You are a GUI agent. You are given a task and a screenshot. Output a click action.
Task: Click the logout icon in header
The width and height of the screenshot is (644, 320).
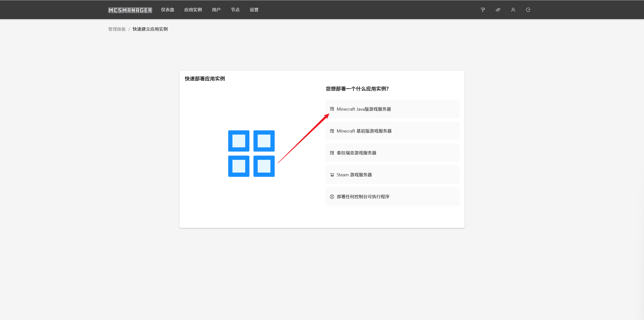click(528, 10)
